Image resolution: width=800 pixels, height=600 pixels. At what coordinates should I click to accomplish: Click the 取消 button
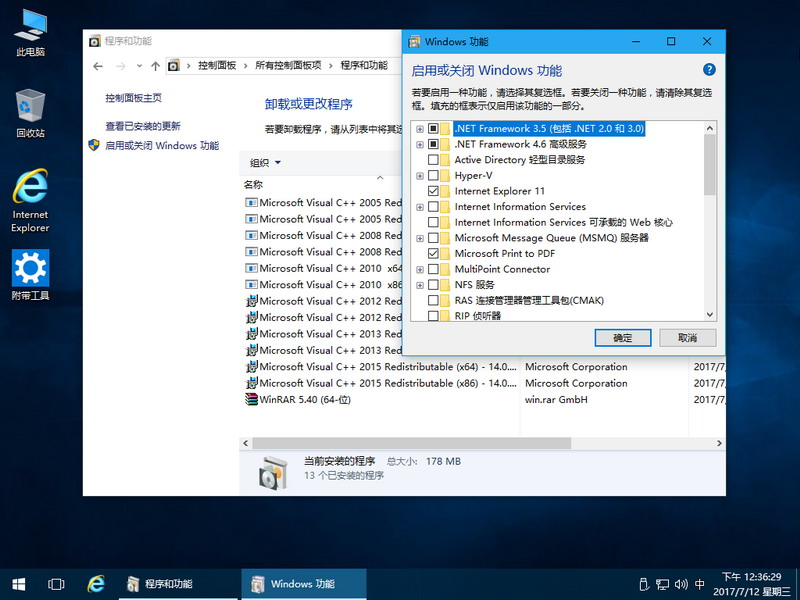tap(687, 338)
